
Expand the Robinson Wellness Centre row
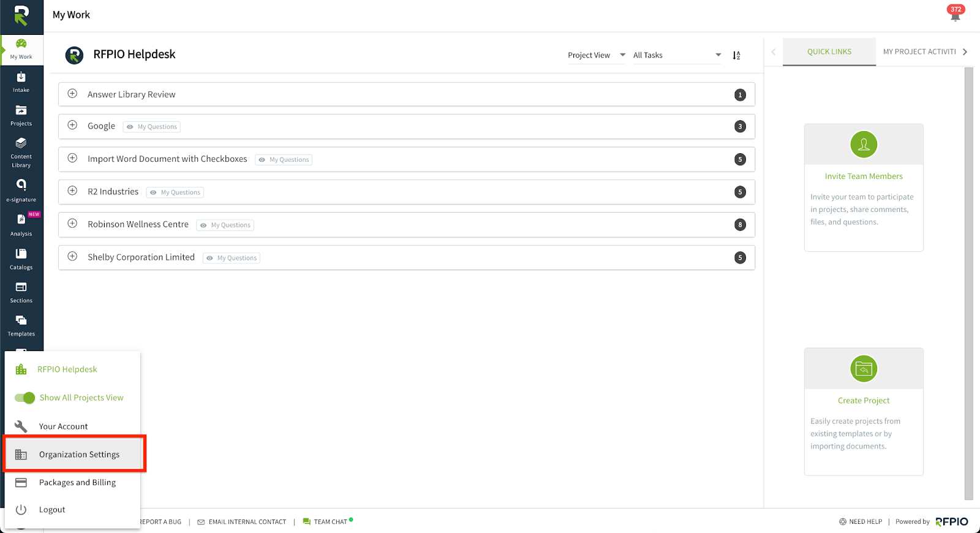[72, 224]
